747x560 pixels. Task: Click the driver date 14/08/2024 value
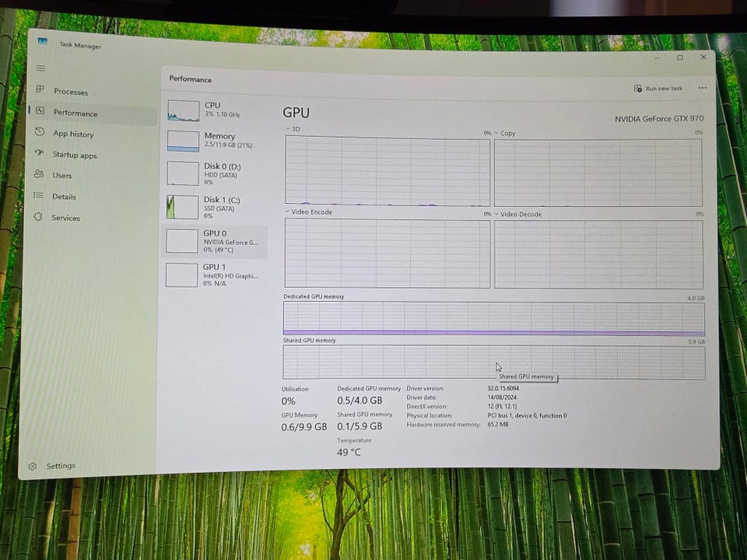pos(502,397)
